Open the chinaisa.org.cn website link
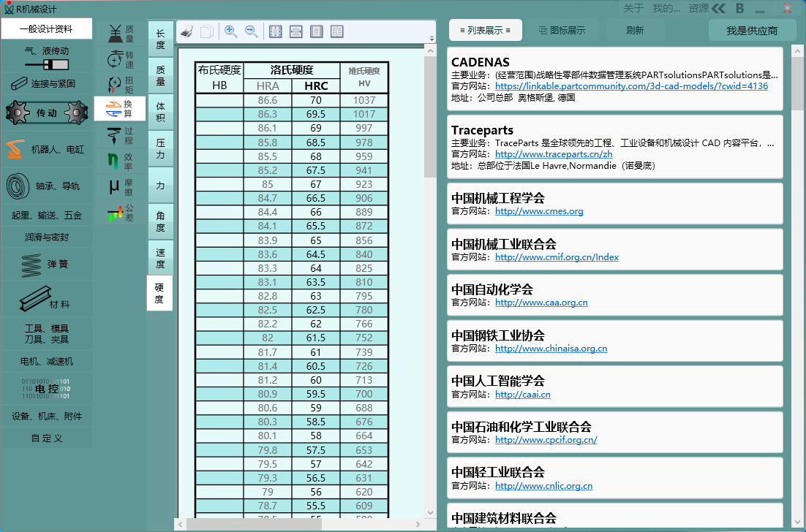Viewport: 806px width, 532px height. 551,349
